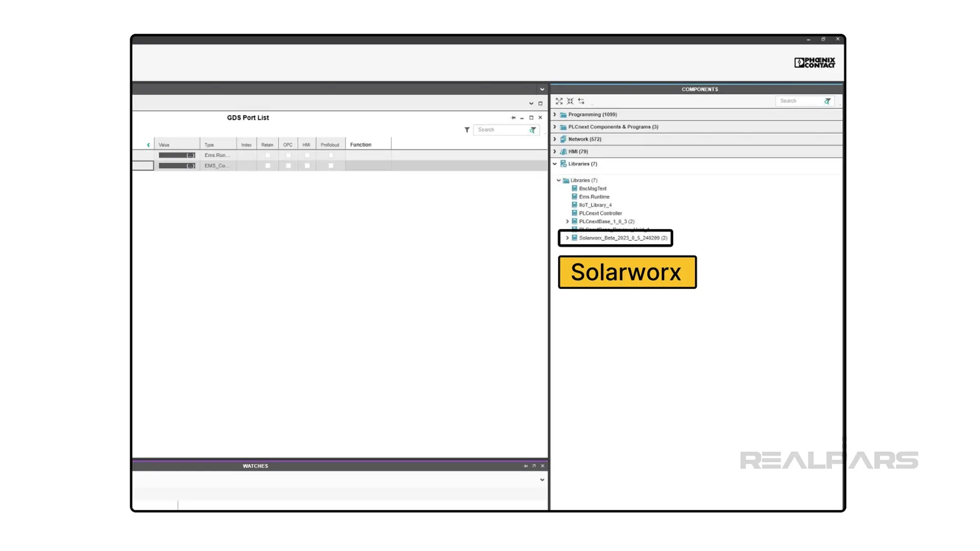980x551 pixels.
Task: Select the Ems.Runtime library
Action: [x=594, y=197]
